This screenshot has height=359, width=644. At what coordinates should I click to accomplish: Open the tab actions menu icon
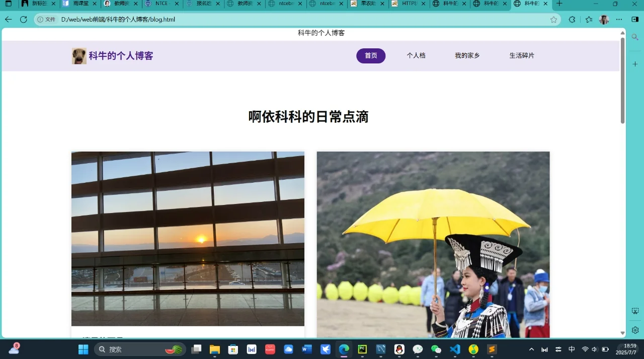[x=8, y=4]
